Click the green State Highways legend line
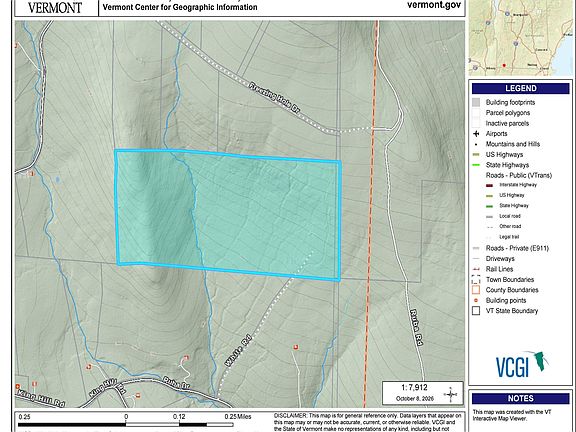This screenshot has height=432, width=576. pos(476,165)
